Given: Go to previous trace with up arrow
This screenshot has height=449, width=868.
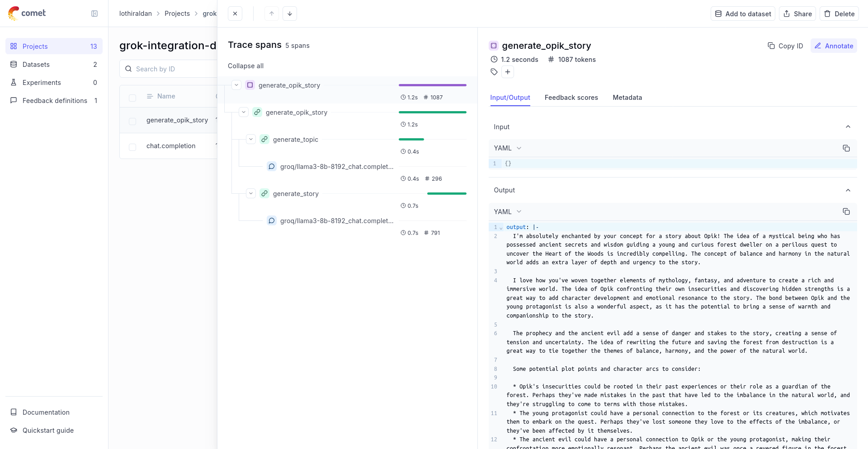Looking at the screenshot, I should pyautogui.click(x=272, y=14).
